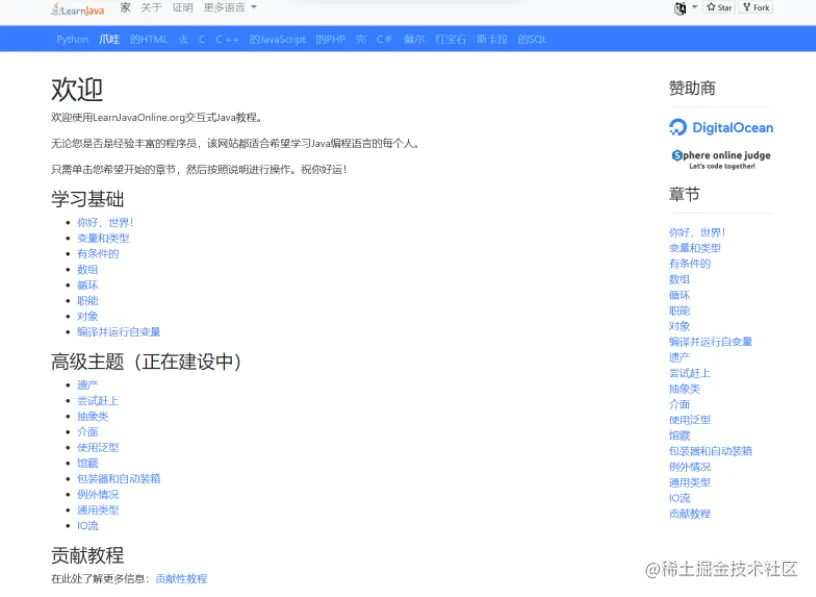This screenshot has height=597, width=816.
Task: Open 例外情况 in the 高级主题 list
Action: coord(98,494)
